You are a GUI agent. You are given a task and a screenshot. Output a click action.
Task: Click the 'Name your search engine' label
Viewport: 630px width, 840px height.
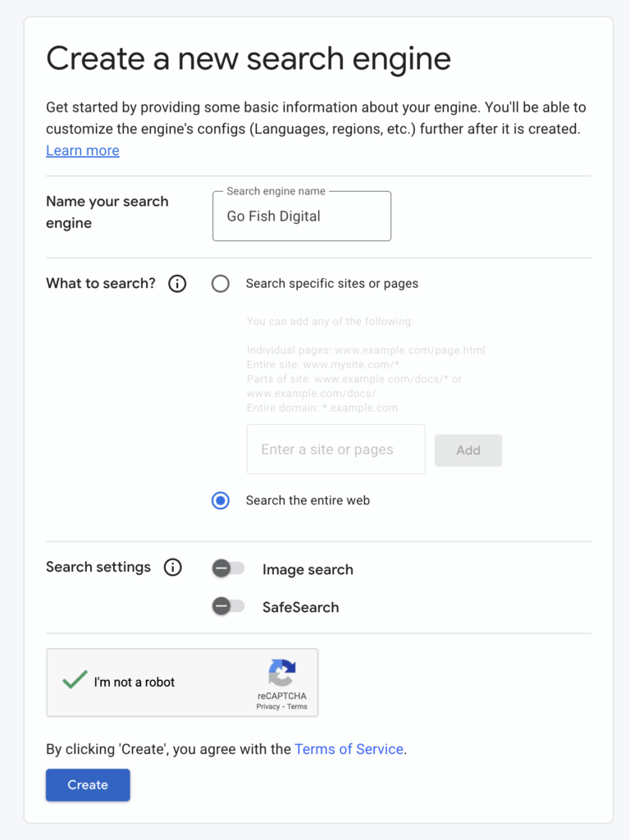pos(107,212)
